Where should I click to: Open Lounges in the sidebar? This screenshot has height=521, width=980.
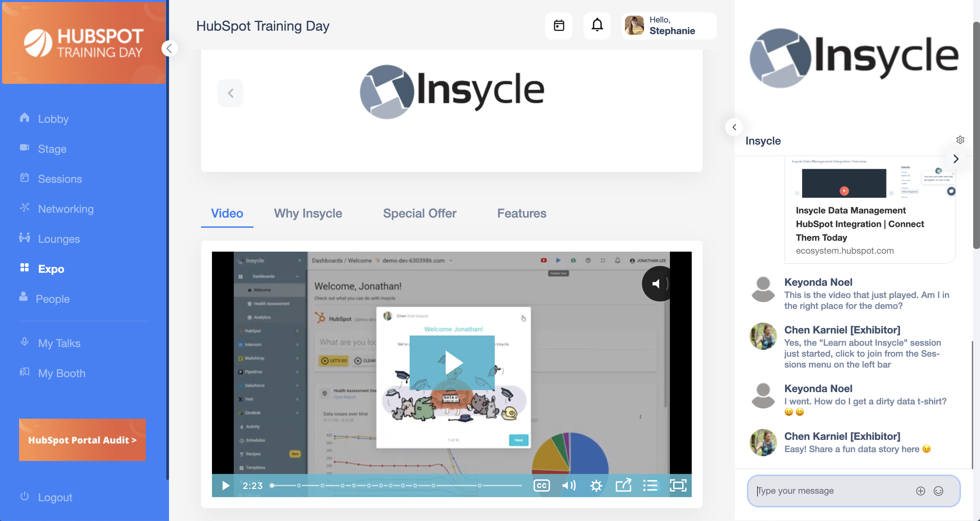(x=49, y=239)
